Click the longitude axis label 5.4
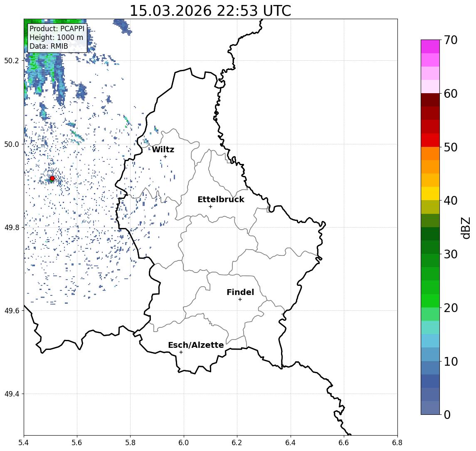476x451 pixels. coord(24,443)
